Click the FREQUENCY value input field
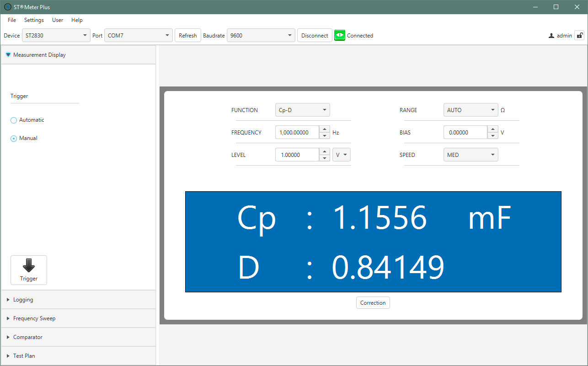This screenshot has width=588, height=366. click(297, 133)
